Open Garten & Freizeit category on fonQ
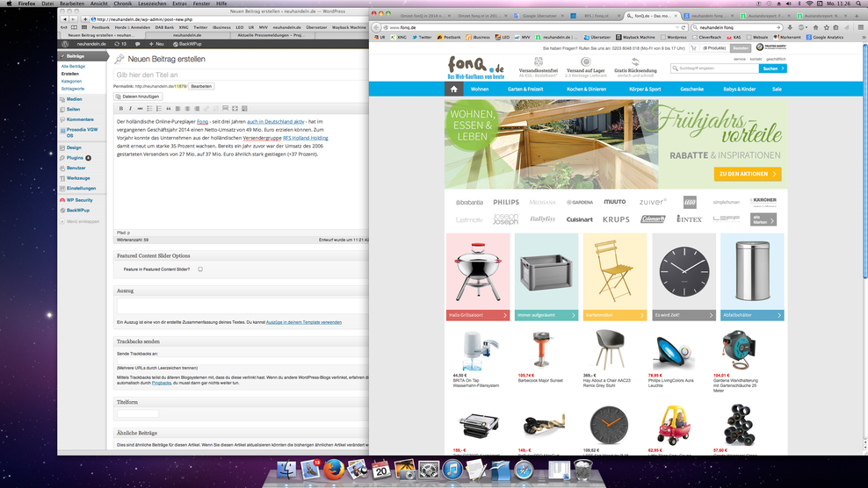Viewport: 868px width, 488px height. tap(525, 89)
